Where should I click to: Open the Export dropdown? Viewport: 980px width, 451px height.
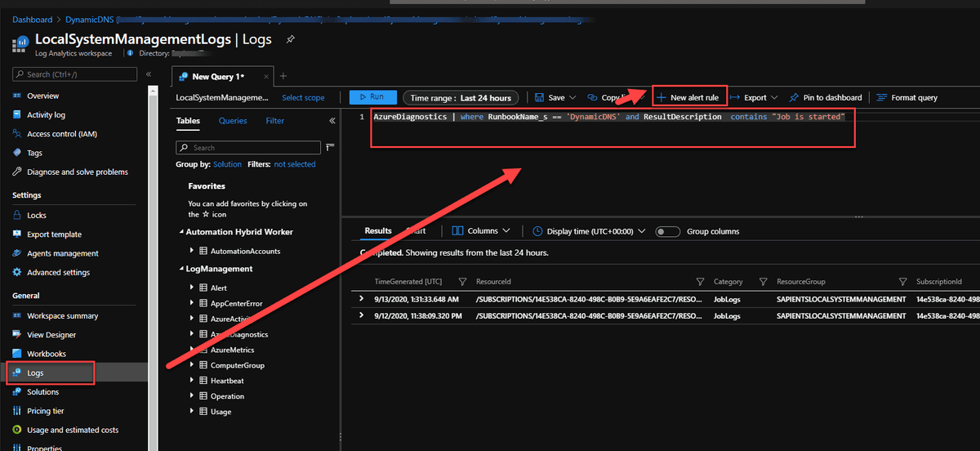(x=755, y=97)
